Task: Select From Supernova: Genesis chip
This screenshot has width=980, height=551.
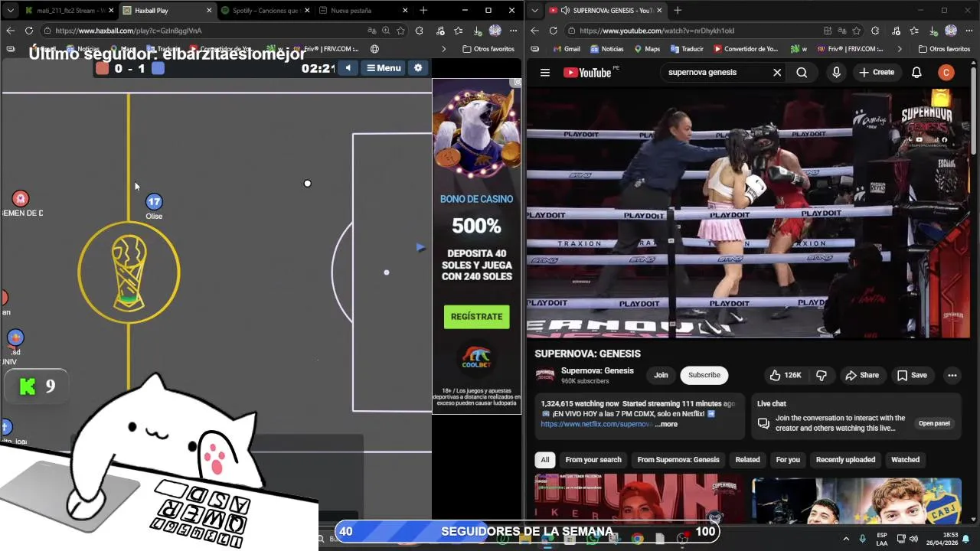Action: (x=678, y=460)
